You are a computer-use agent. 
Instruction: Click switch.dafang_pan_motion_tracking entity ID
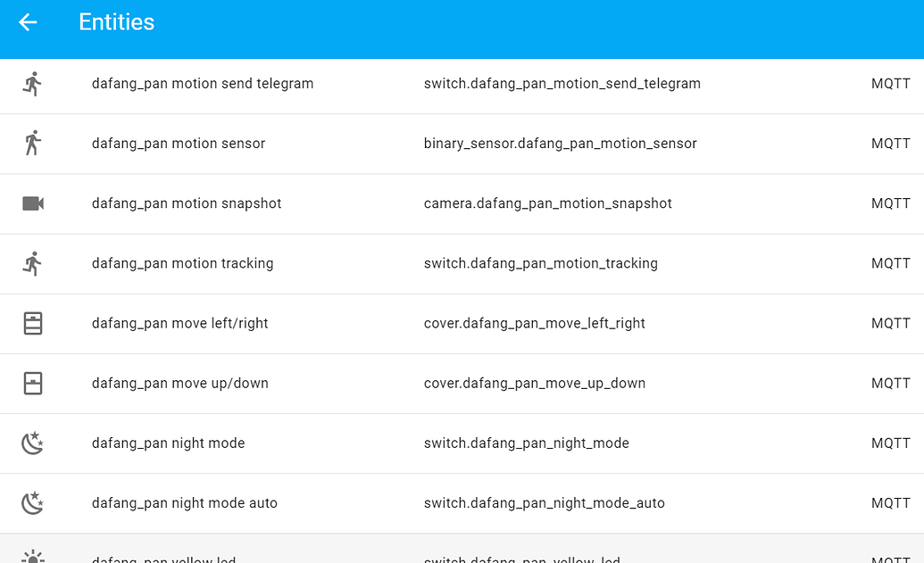540,262
